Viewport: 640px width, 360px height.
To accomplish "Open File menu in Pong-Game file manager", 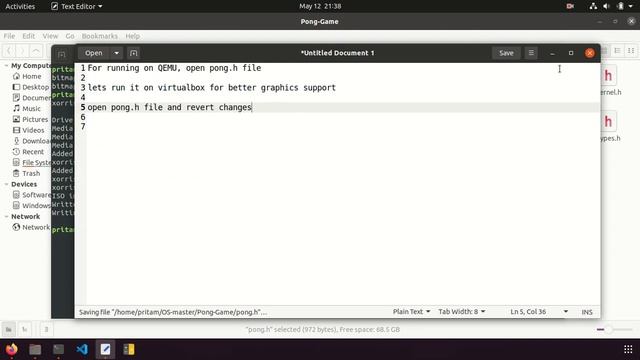I will point(9,36).
